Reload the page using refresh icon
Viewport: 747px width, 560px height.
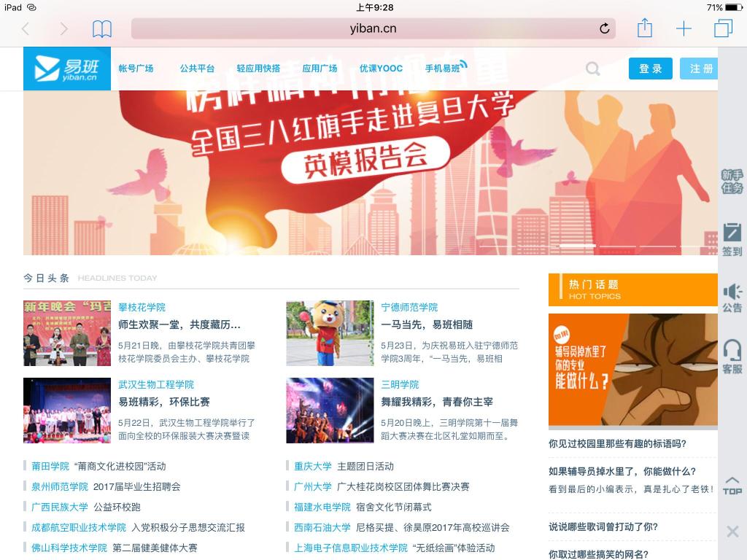(604, 28)
